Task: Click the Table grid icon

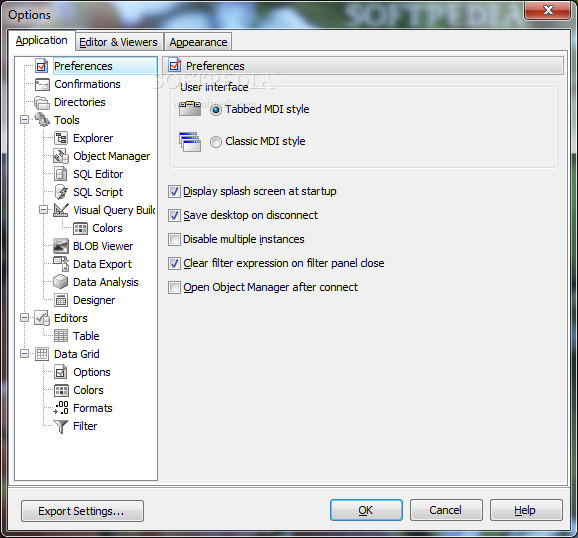Action: tap(61, 336)
